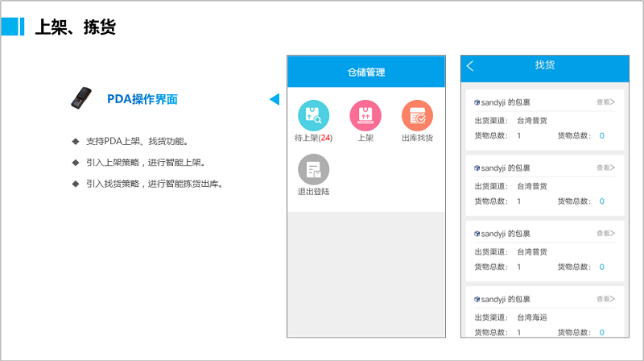The height and width of the screenshot is (361, 644).
Task: Click the blue 0 count in first card
Action: (601, 135)
